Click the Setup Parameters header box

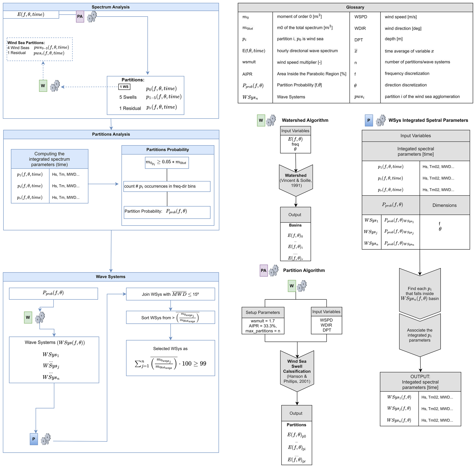(x=263, y=312)
